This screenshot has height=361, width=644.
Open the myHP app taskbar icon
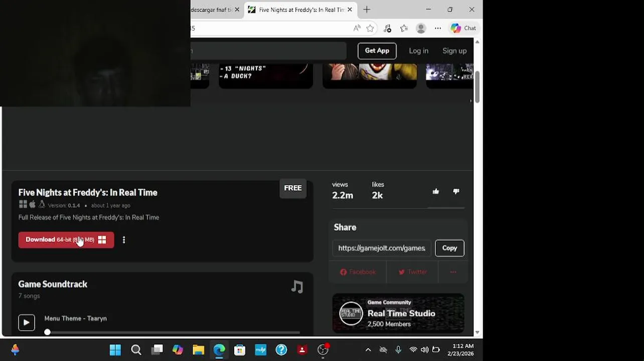tap(260, 349)
